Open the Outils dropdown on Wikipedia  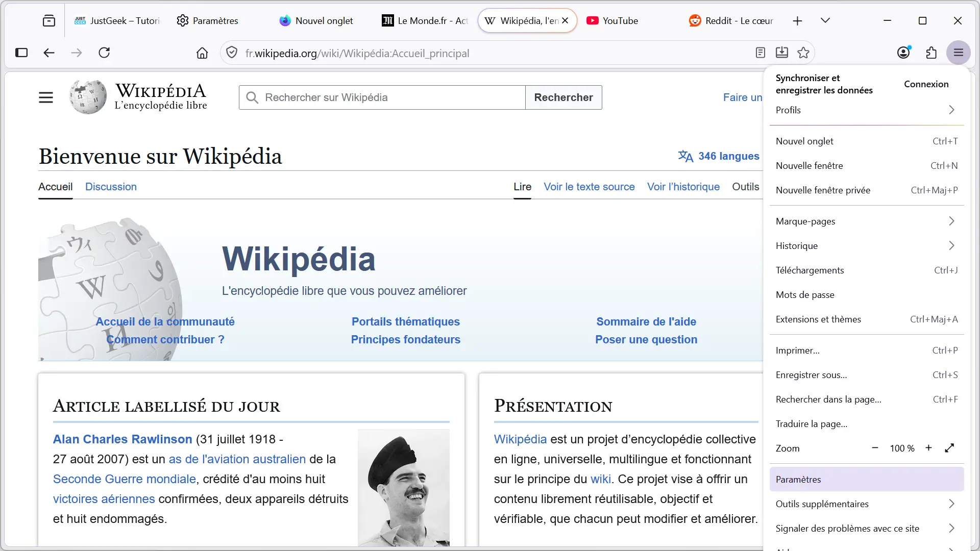[745, 187]
